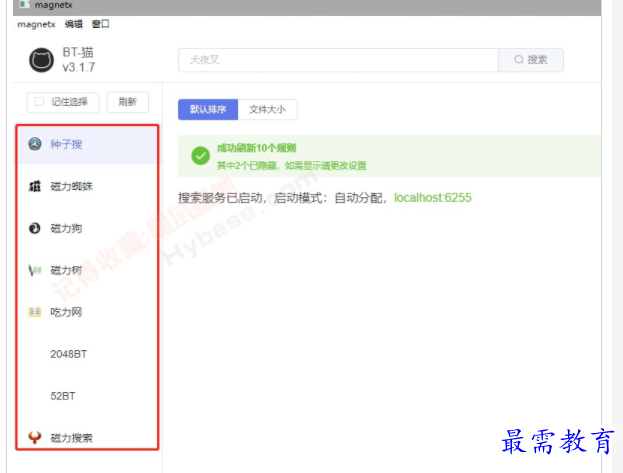This screenshot has width=623, height=473.
Task: Click the BT-猫 cat logo icon
Action: pos(41,60)
